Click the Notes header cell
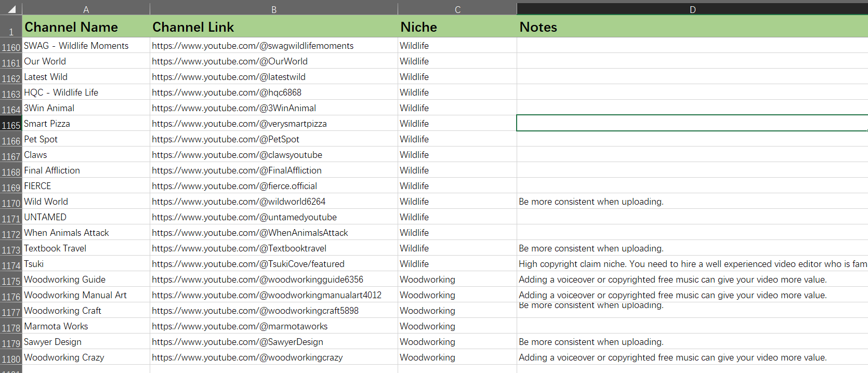This screenshot has width=868, height=373. [x=692, y=26]
